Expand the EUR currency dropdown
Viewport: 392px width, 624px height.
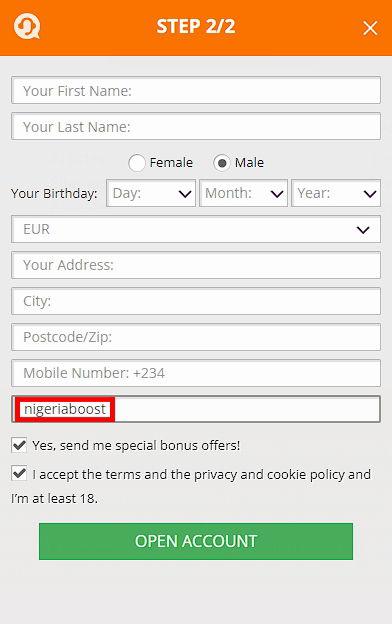click(x=196, y=229)
